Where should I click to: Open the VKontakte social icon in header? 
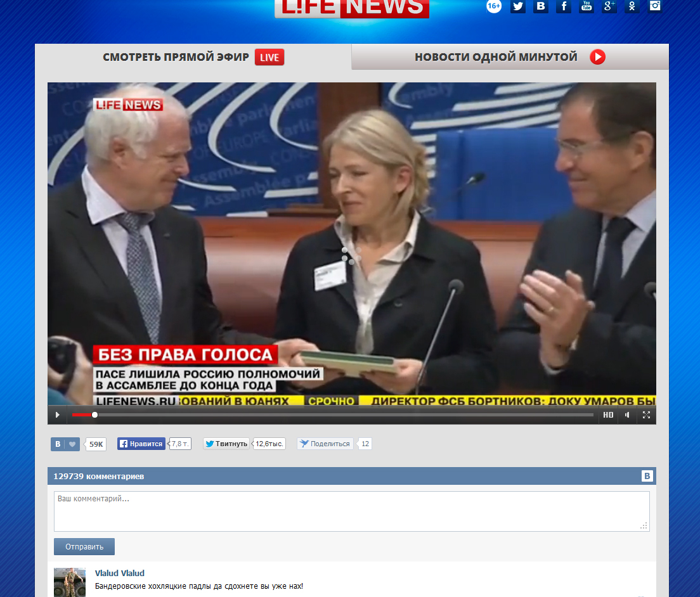coord(541,6)
